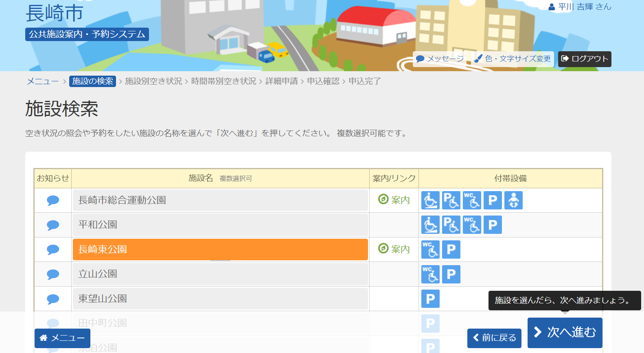Select 長崎市総合運動公園 facility

[220, 200]
